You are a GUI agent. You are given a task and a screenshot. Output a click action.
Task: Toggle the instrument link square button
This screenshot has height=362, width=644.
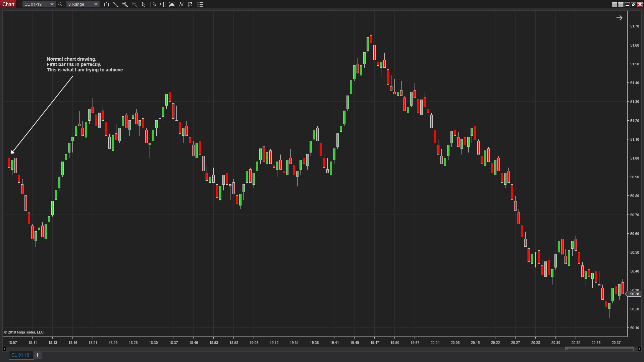click(x=614, y=4)
